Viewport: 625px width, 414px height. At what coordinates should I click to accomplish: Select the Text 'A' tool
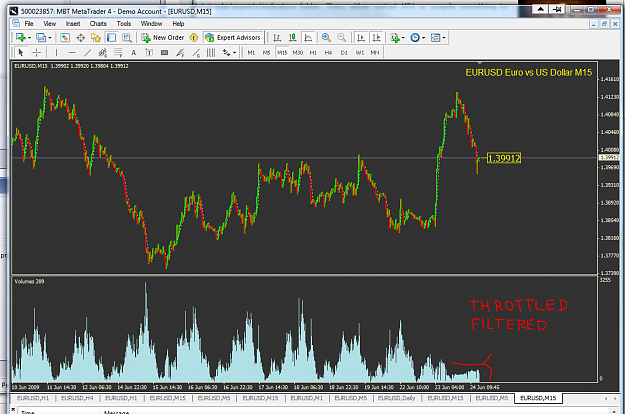point(134,52)
